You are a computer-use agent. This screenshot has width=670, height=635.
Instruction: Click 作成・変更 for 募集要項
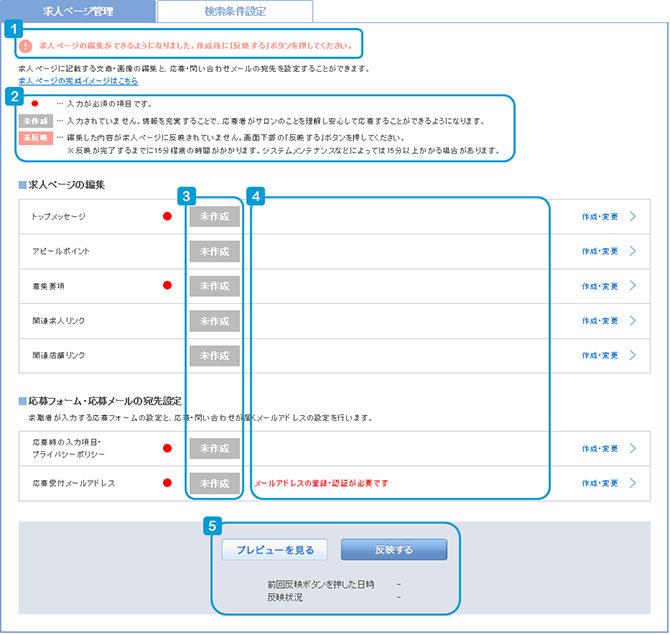click(x=600, y=286)
